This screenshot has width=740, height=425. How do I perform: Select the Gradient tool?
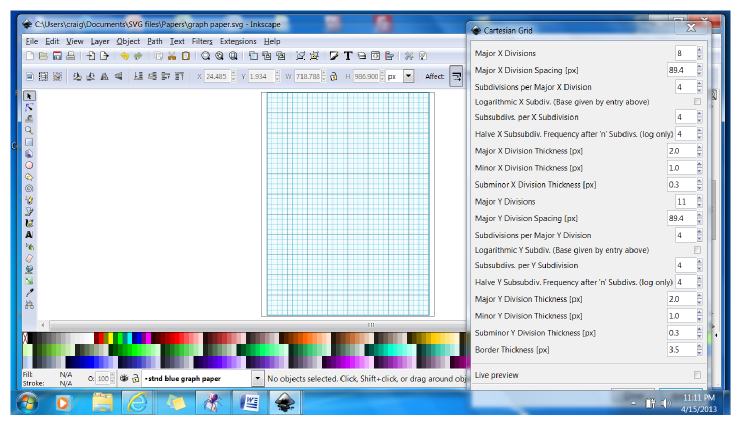point(29,281)
